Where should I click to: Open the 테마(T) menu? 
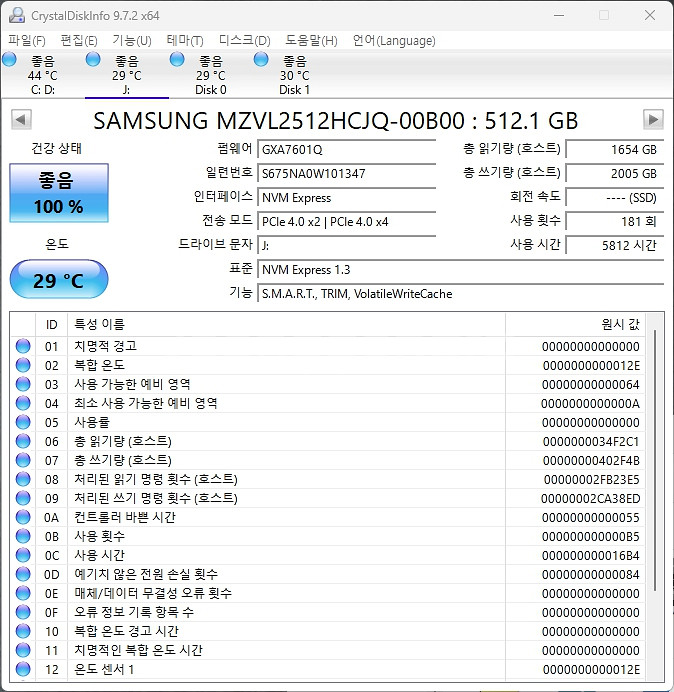coord(185,41)
